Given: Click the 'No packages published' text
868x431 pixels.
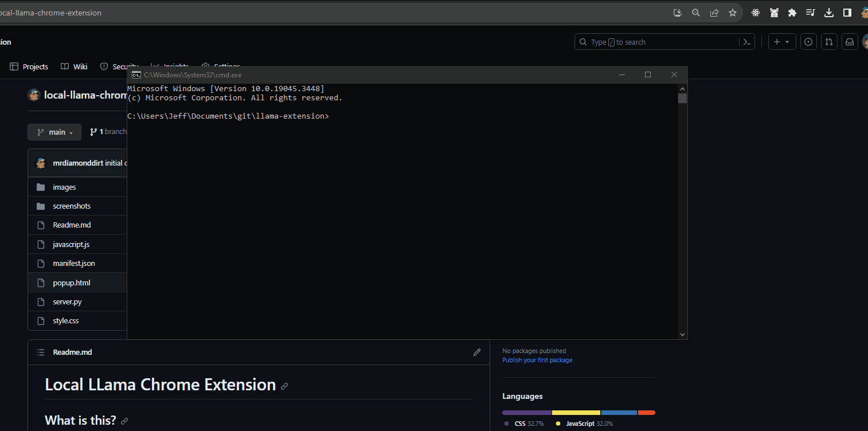Looking at the screenshot, I should (534, 351).
